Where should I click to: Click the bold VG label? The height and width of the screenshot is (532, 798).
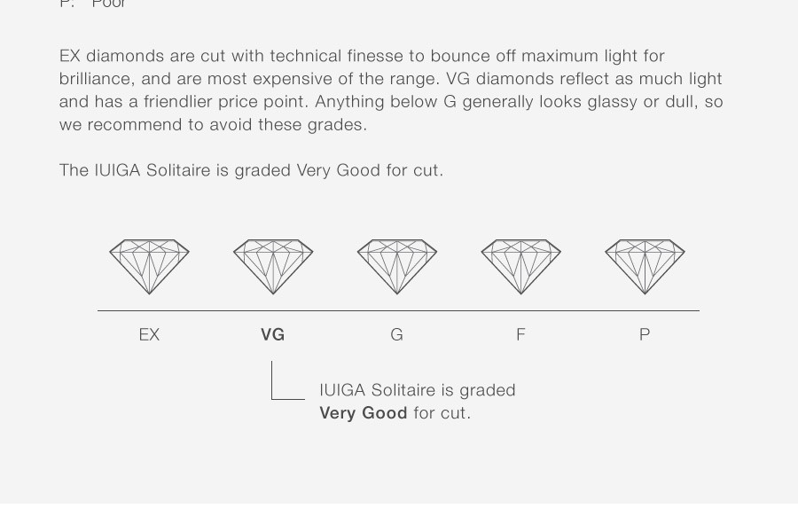pos(273,334)
